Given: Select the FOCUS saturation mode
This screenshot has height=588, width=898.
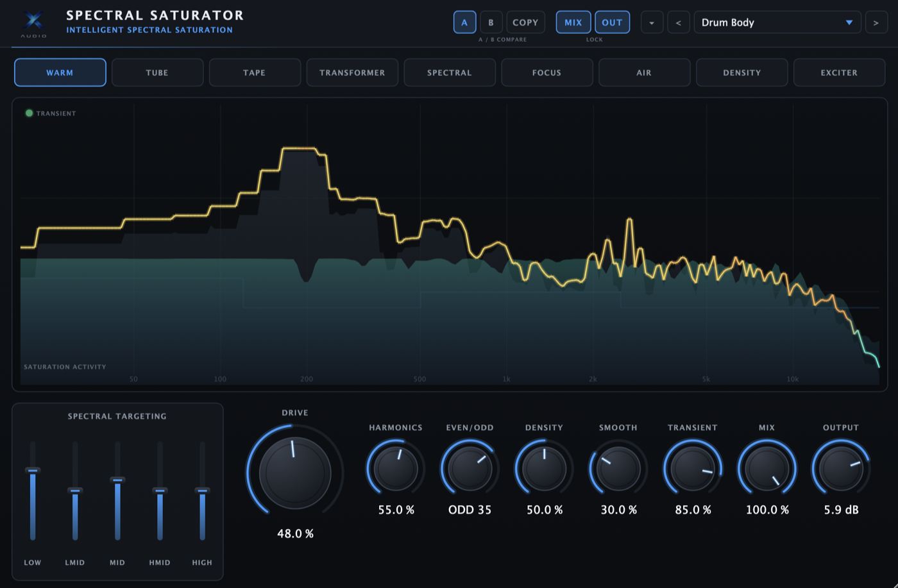Looking at the screenshot, I should point(546,72).
